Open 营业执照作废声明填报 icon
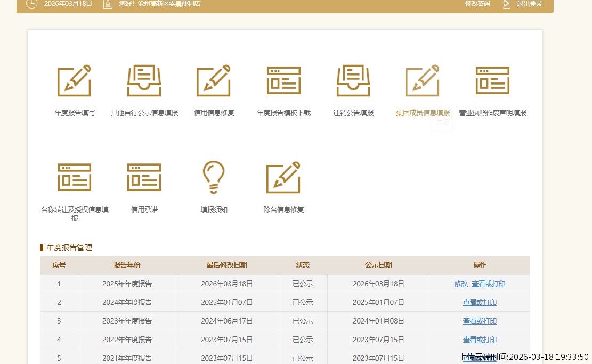This screenshot has width=592, height=364. click(492, 81)
